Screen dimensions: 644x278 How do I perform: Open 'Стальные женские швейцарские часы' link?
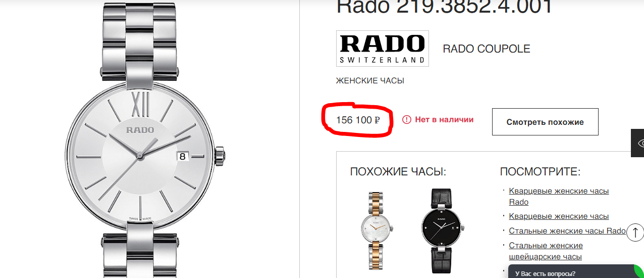coord(546,251)
